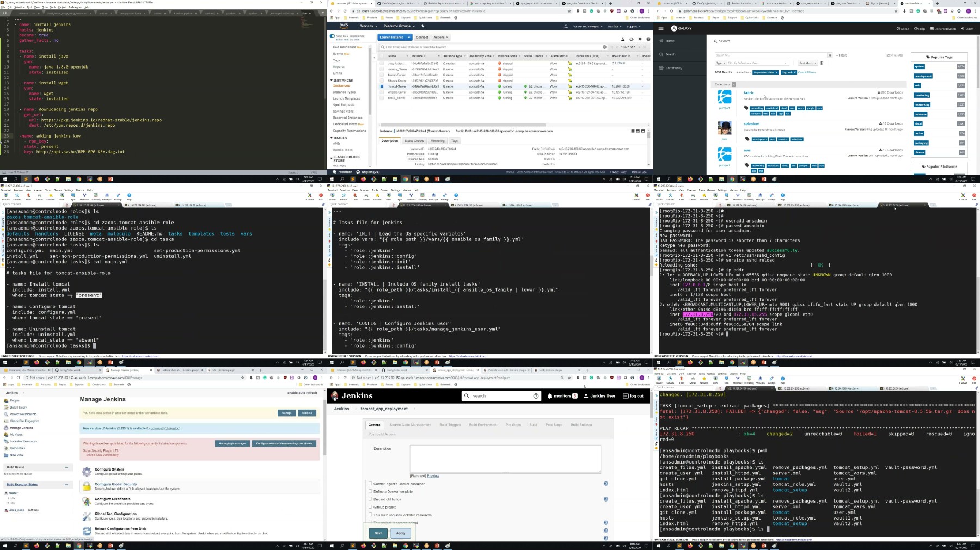The image size is (980, 550).
Task: Click the Galaxy sort order icon
Action: coord(822,63)
